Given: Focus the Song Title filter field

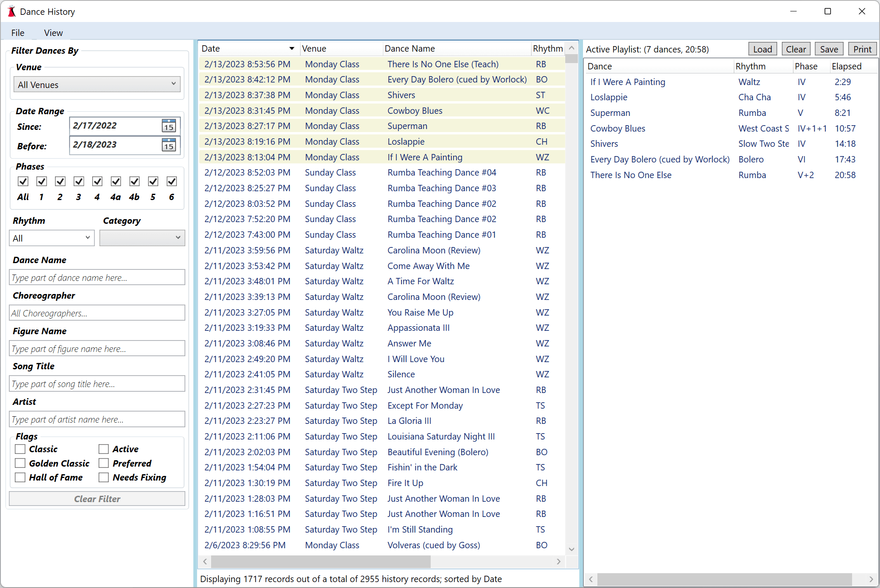Looking at the screenshot, I should coord(97,384).
